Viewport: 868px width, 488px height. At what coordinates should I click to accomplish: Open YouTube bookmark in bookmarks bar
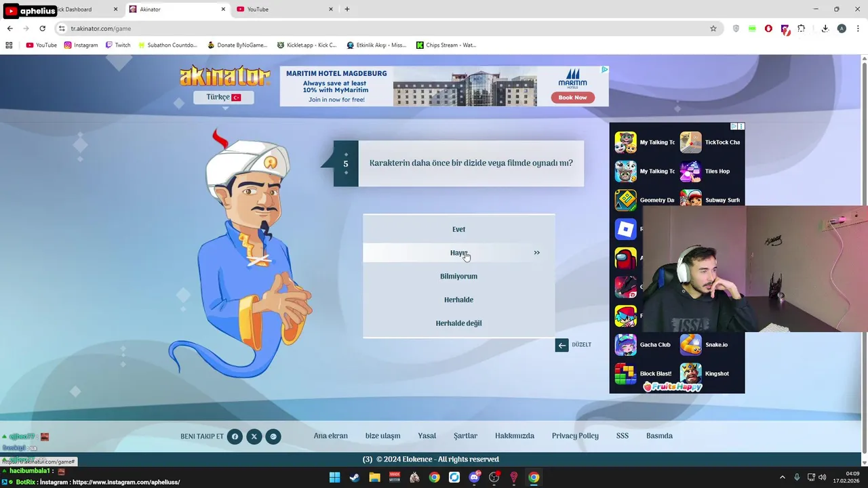pyautogui.click(x=41, y=45)
